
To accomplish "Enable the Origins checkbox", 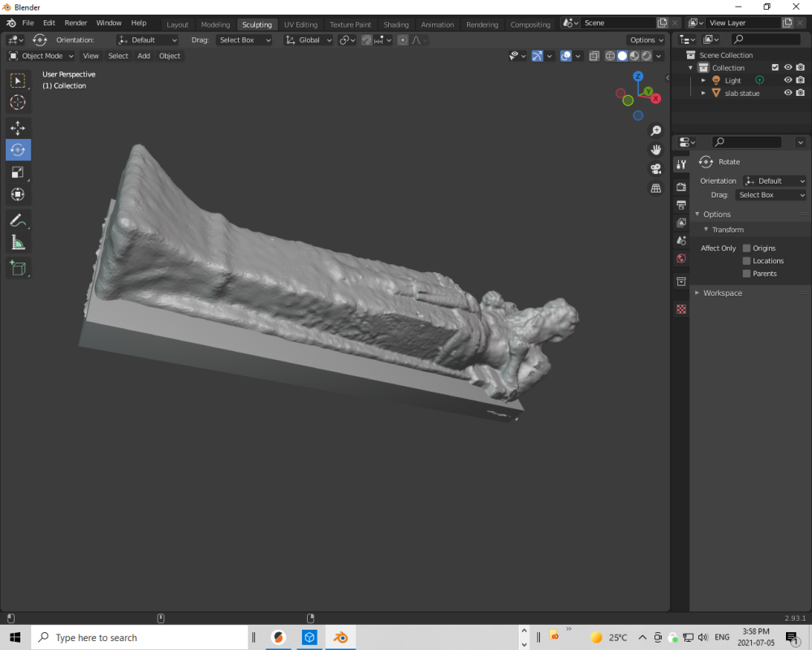I will (x=746, y=249).
